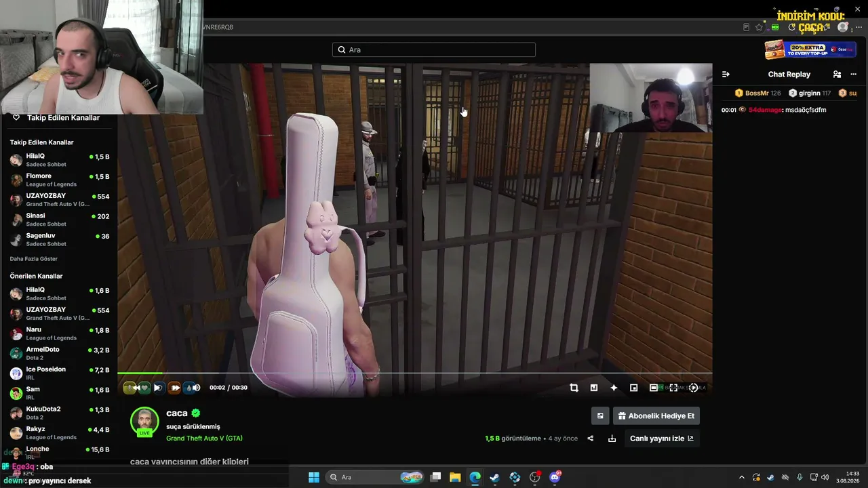Screen dimensions: 868x488
Task: Click girginn in the chat leaderboard
Action: (x=810, y=93)
